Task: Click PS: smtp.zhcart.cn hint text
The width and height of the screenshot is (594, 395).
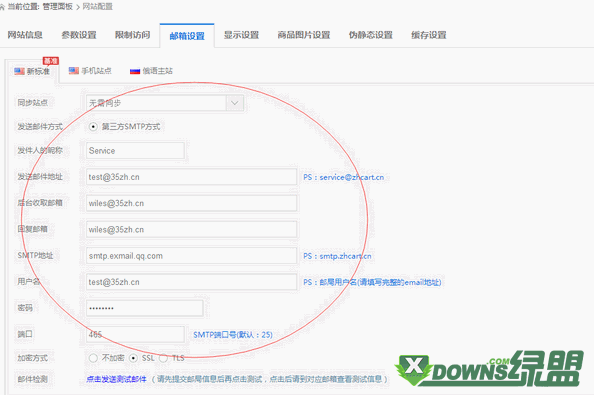Action: tap(337, 256)
